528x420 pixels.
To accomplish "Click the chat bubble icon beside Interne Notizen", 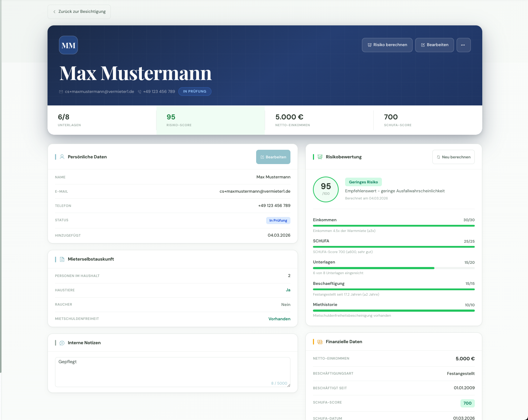I will click(x=62, y=343).
